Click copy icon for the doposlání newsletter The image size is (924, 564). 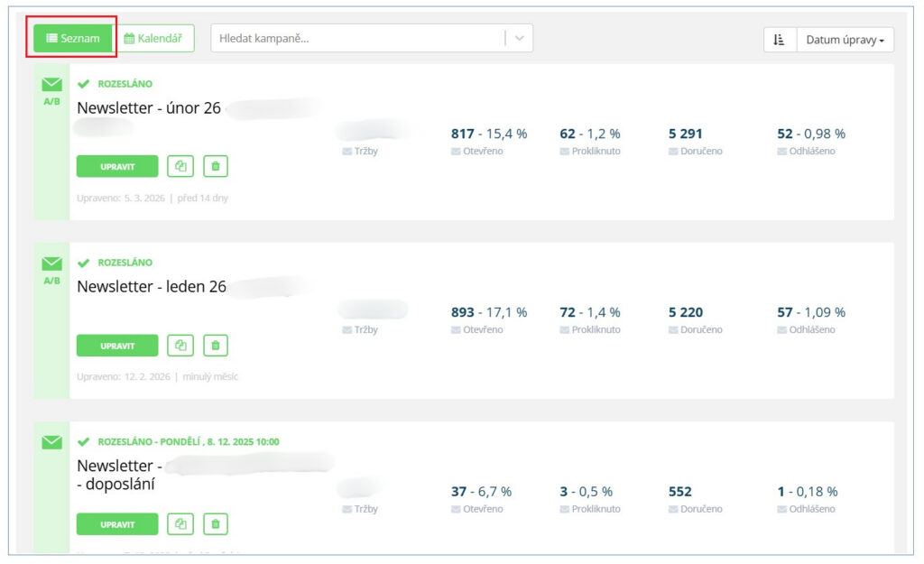pyautogui.click(x=180, y=523)
